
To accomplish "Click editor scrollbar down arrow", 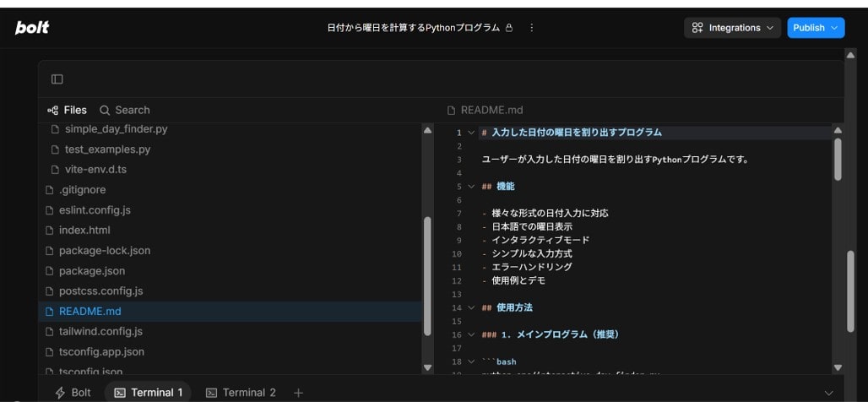I will (838, 367).
